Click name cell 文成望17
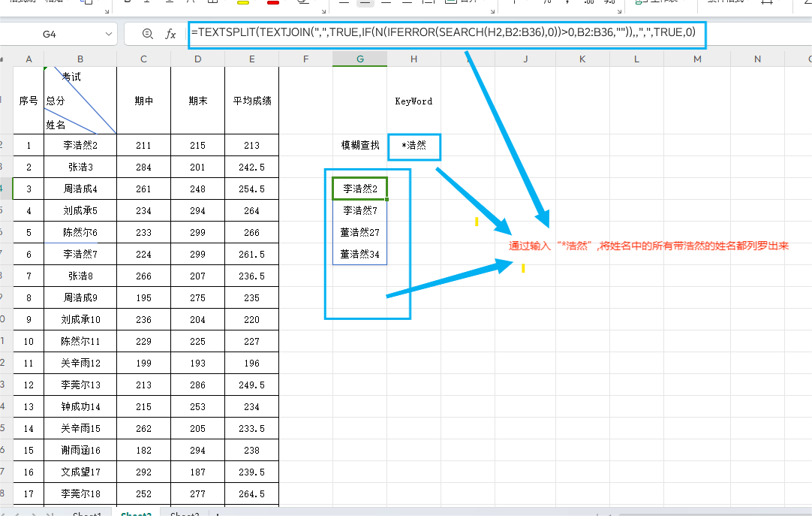The width and height of the screenshot is (812, 516). coord(80,472)
